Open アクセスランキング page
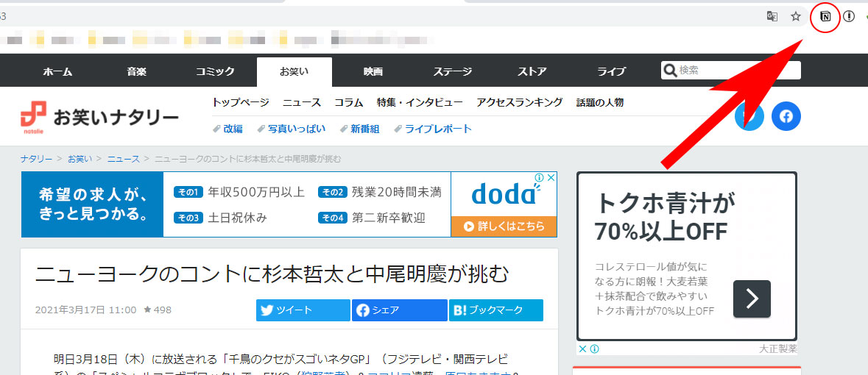 (x=519, y=102)
